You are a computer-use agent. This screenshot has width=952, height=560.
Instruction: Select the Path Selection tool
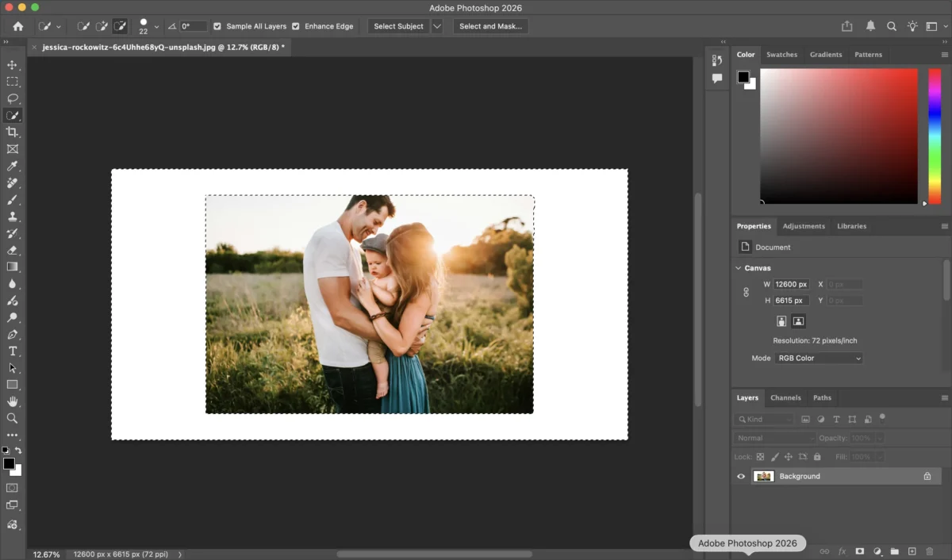(x=12, y=368)
